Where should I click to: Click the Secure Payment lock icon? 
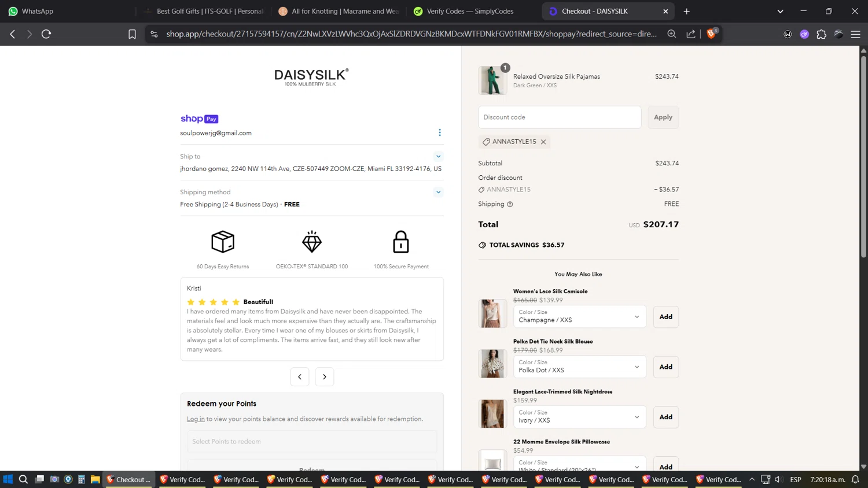[x=401, y=242]
